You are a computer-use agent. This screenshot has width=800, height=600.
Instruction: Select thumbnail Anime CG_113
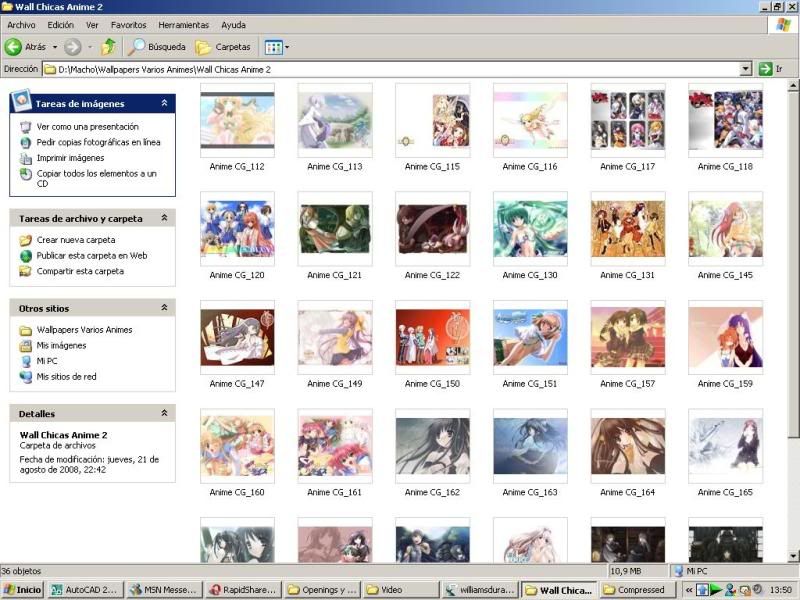(335, 120)
